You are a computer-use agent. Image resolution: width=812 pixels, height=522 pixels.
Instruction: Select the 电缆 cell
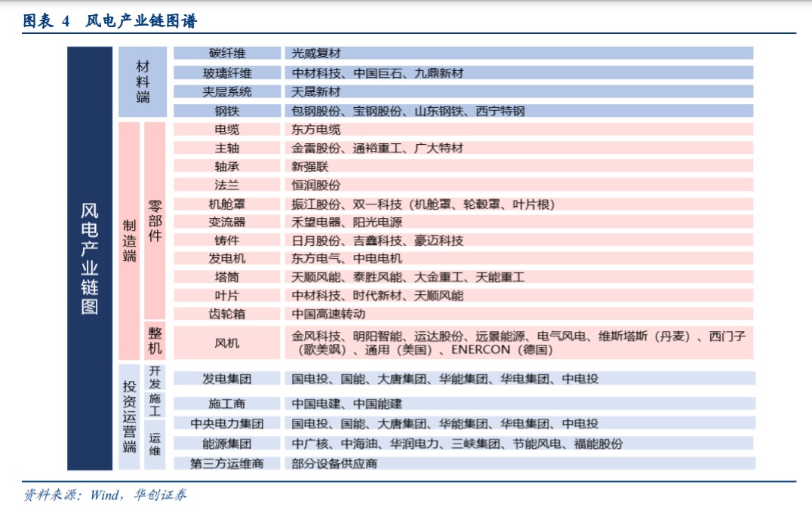(227, 129)
